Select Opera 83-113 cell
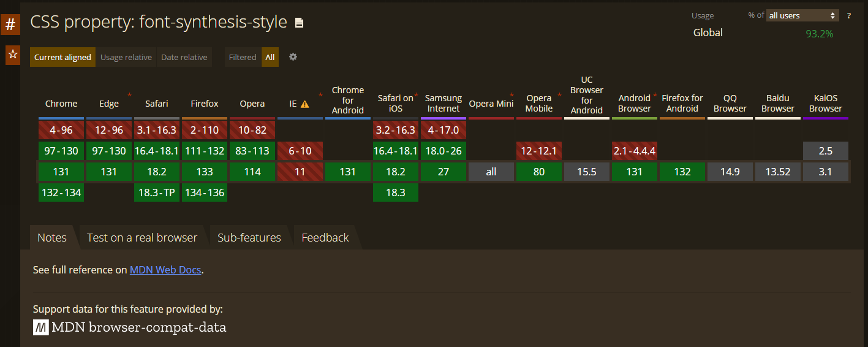The width and height of the screenshot is (868, 347). click(252, 151)
